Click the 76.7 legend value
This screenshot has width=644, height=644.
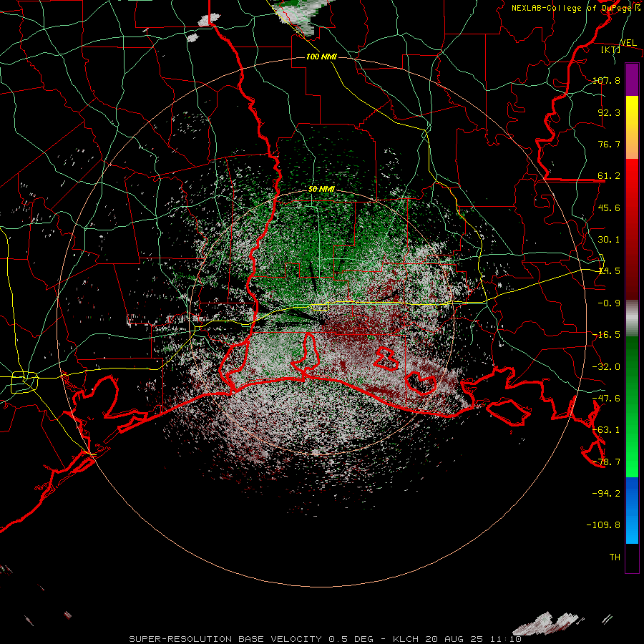click(609, 144)
